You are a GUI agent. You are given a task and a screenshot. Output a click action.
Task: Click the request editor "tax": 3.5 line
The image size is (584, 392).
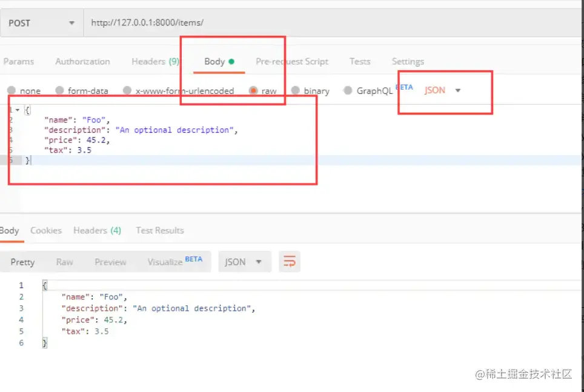[x=68, y=150]
